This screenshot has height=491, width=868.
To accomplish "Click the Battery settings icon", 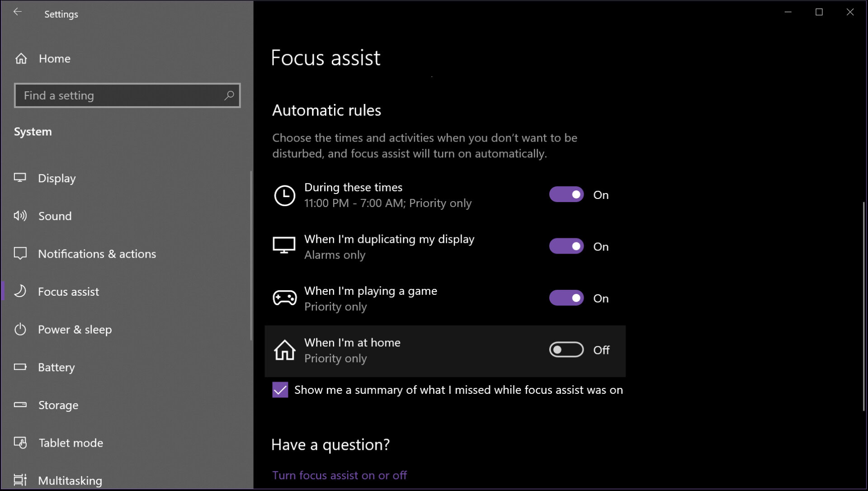I will click(x=21, y=367).
